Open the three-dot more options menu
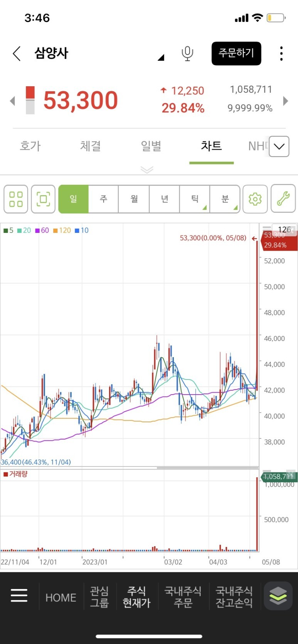The image size is (298, 644). pos(281,54)
